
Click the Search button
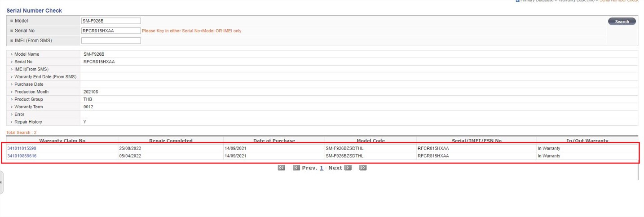tap(622, 21)
